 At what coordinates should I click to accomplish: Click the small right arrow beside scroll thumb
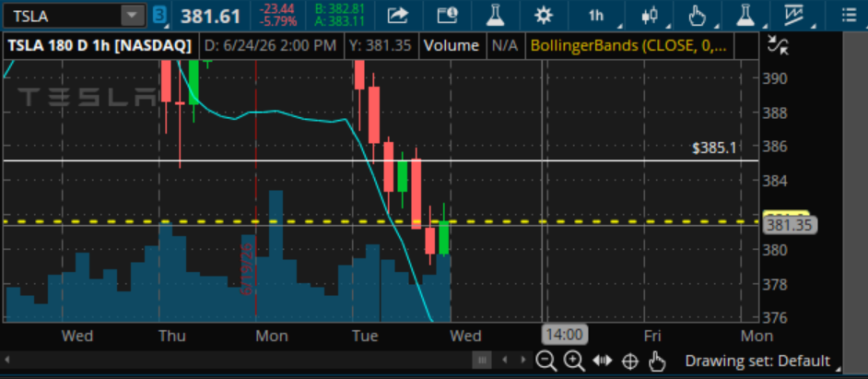[523, 361]
